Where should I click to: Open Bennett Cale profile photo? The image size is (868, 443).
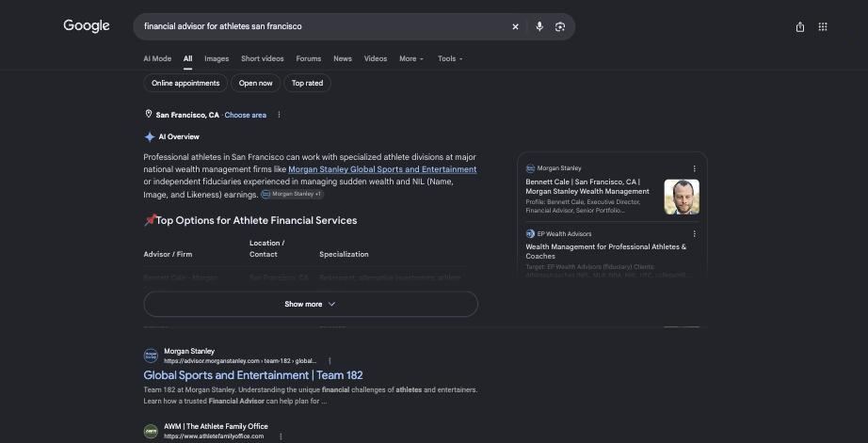click(682, 197)
